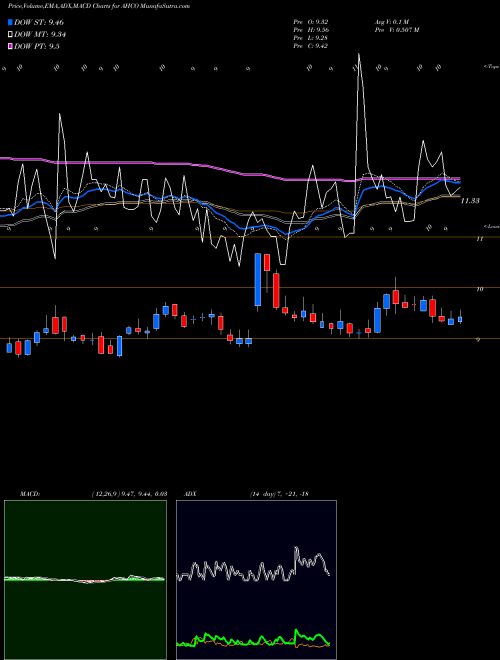Click the 'Pre L: 9.28' low value

(x=311, y=38)
